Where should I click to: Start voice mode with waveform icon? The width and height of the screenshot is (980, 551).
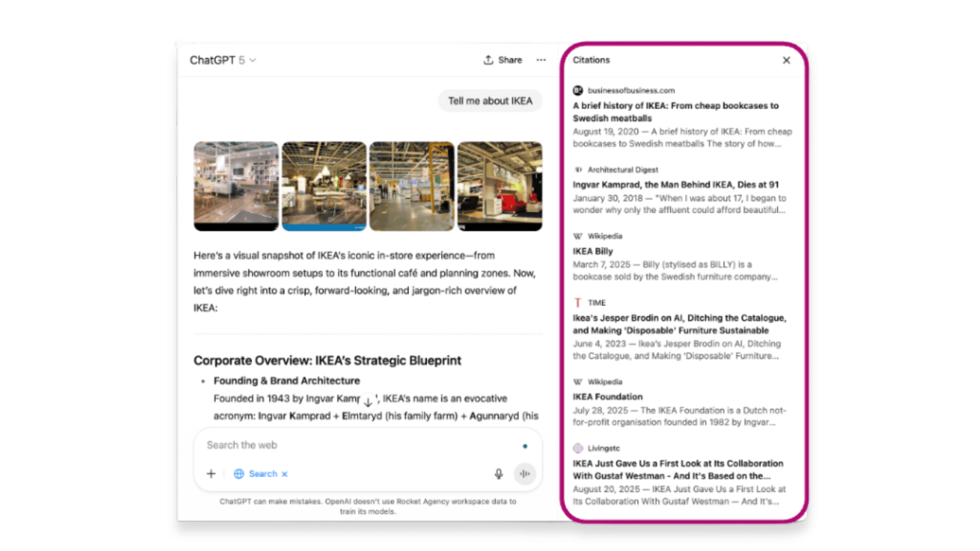tap(525, 473)
